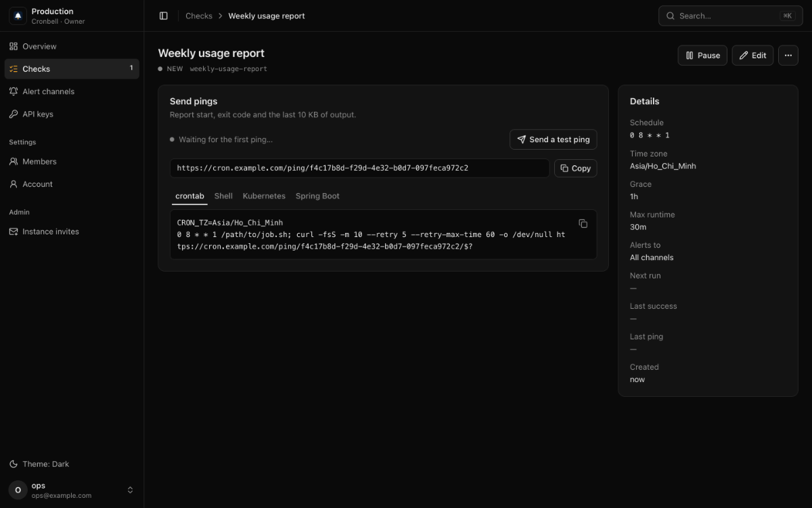Open Members settings
Screen dimensions: 812x508
click(72, 161)
